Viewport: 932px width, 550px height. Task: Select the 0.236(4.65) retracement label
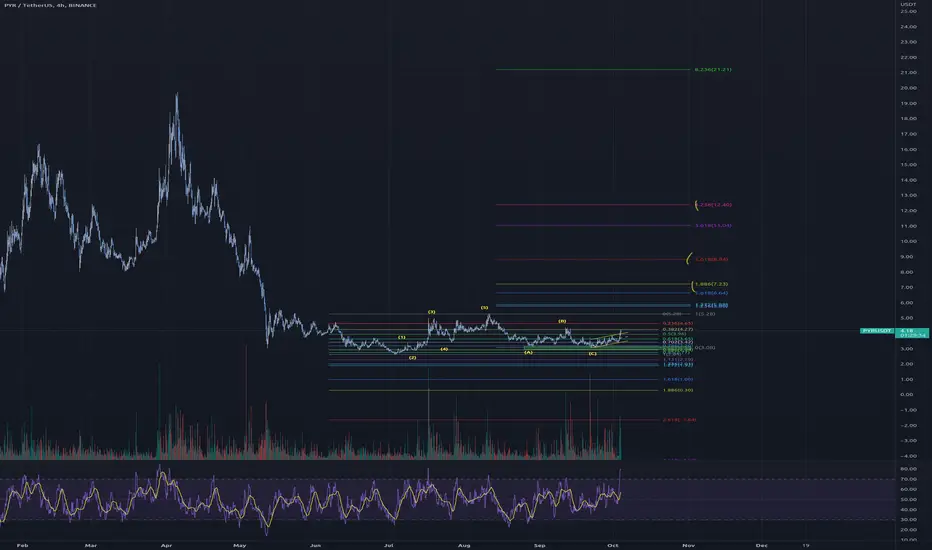678,323
